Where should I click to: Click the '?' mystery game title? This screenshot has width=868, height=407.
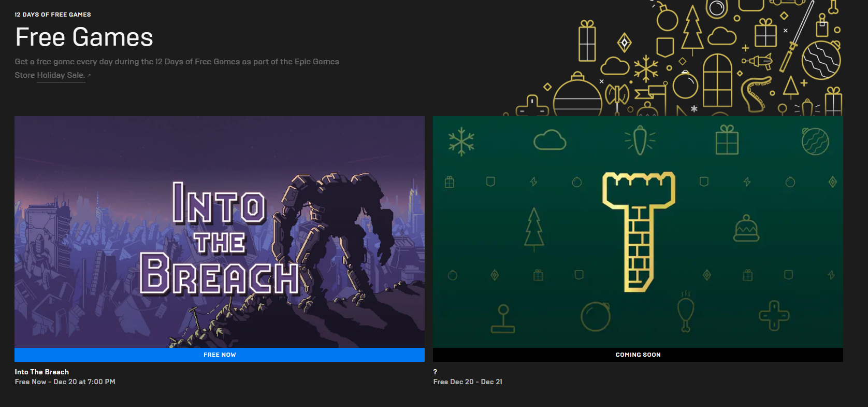point(436,372)
